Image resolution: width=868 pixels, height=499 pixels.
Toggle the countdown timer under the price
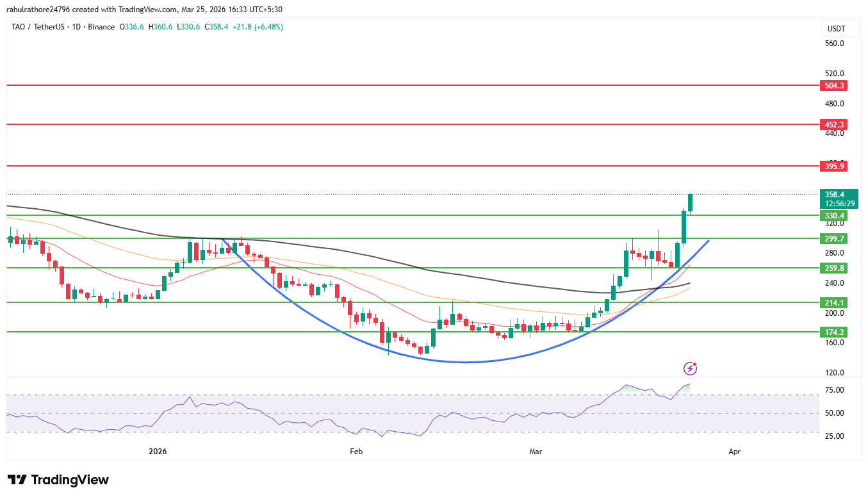(839, 203)
